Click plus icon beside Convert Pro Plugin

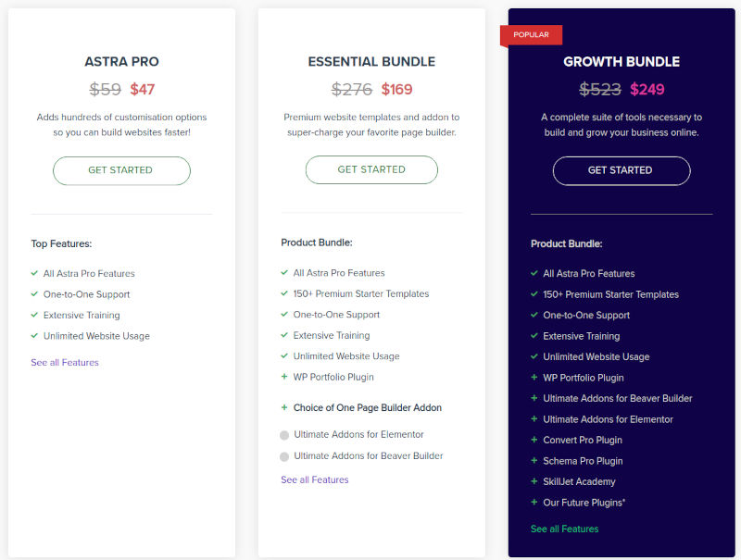click(534, 440)
